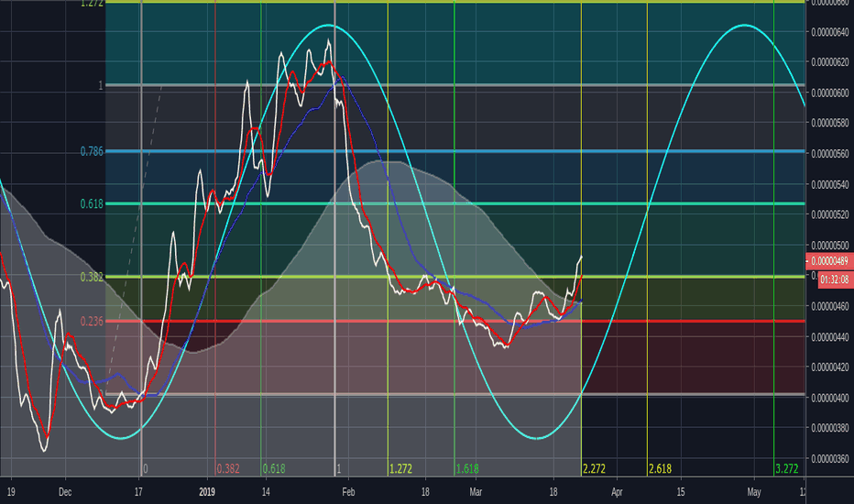Select the red 0.236 retracement level label
This screenshot has height=504, width=854.
point(92,322)
